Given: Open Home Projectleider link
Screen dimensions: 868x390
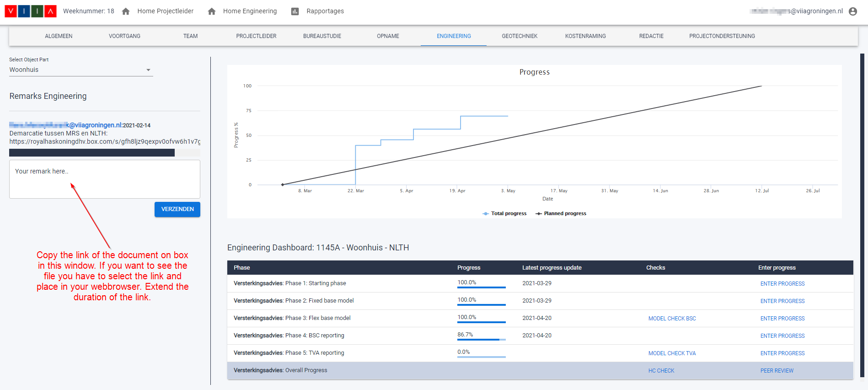Looking at the screenshot, I should (166, 11).
